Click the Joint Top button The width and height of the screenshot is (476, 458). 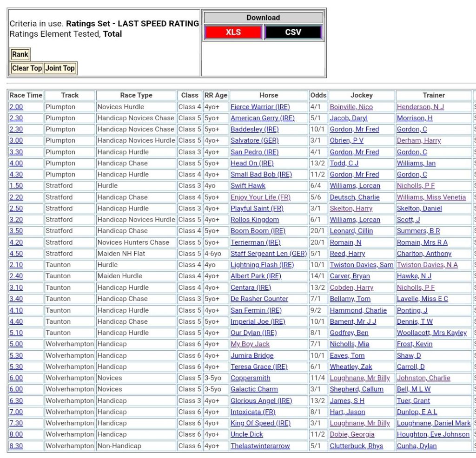pos(60,68)
